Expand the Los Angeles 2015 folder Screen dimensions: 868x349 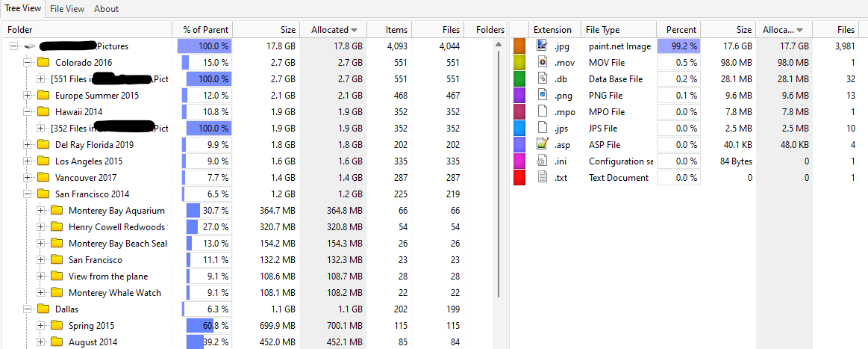(x=27, y=161)
